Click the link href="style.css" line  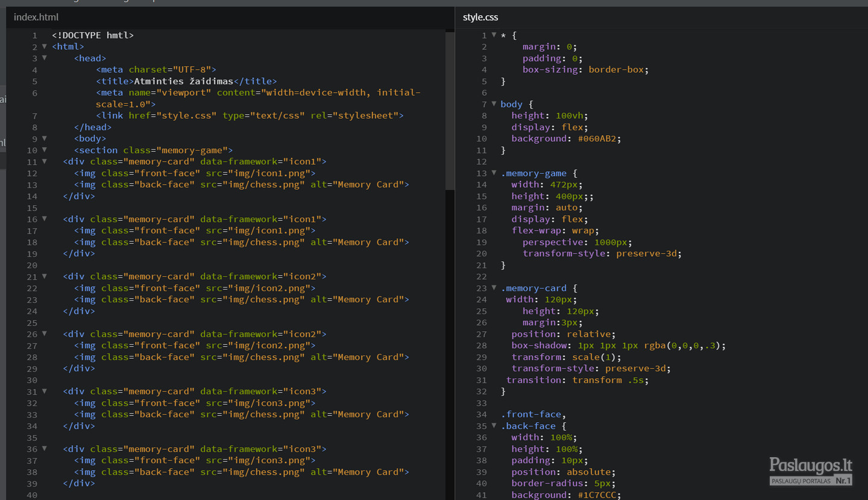coord(250,115)
